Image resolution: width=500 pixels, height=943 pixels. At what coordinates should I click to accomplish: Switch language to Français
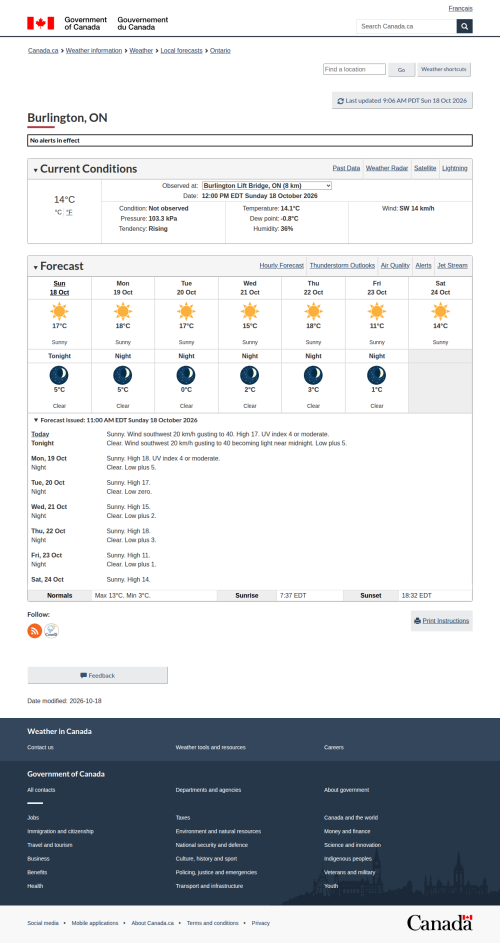pos(460,8)
